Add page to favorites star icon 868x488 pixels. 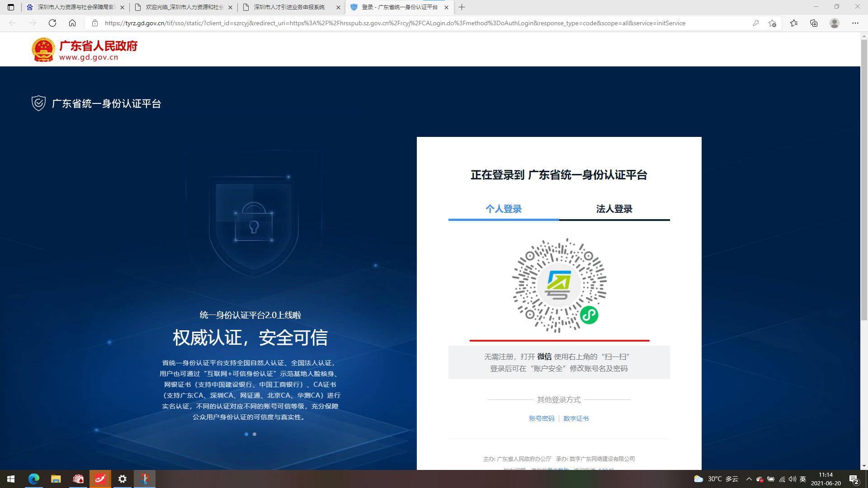tap(772, 23)
